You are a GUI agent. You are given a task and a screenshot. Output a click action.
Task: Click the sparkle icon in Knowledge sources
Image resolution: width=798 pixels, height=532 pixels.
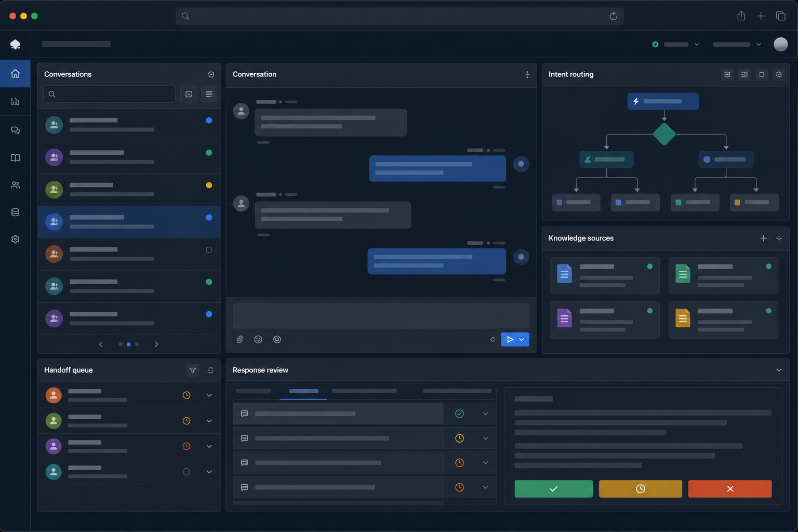(x=779, y=238)
